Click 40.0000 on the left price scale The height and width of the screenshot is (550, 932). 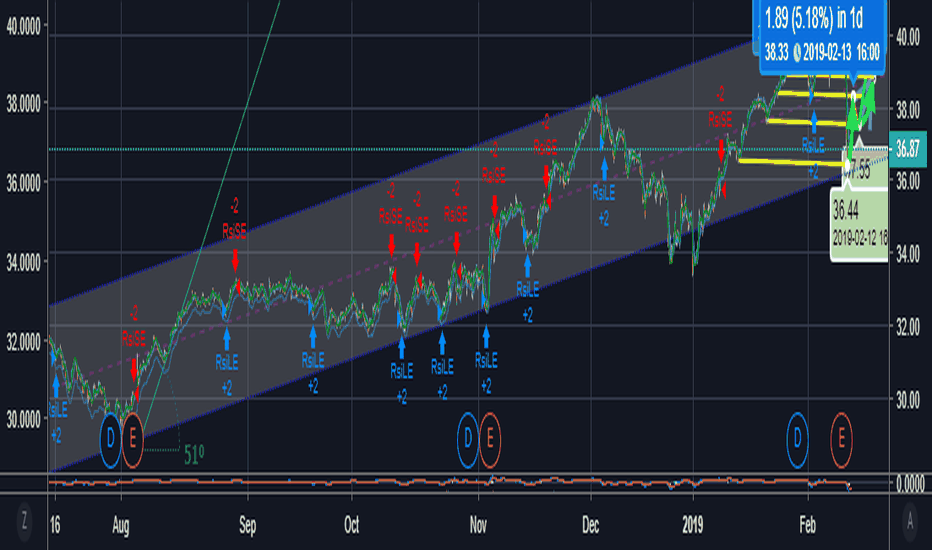pyautogui.click(x=24, y=26)
